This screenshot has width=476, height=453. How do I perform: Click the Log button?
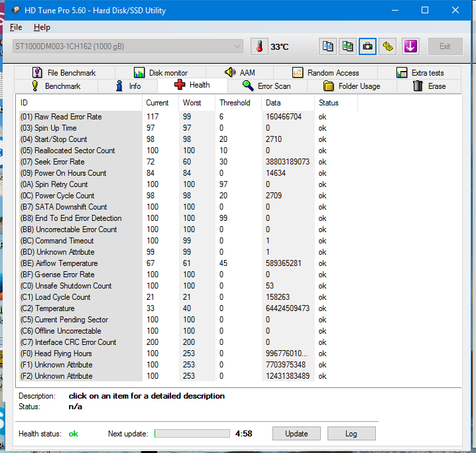(x=351, y=434)
